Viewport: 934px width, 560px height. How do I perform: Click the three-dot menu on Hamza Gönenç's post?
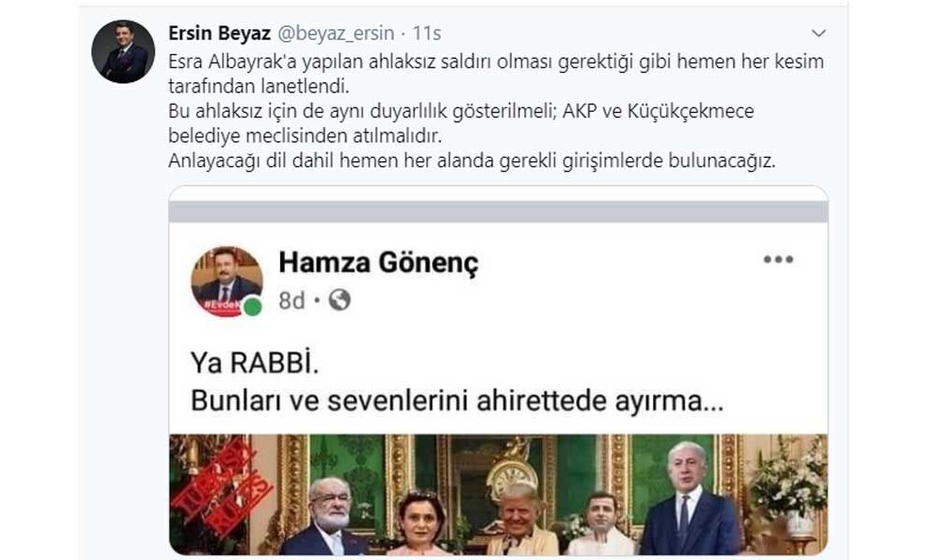pos(779,259)
